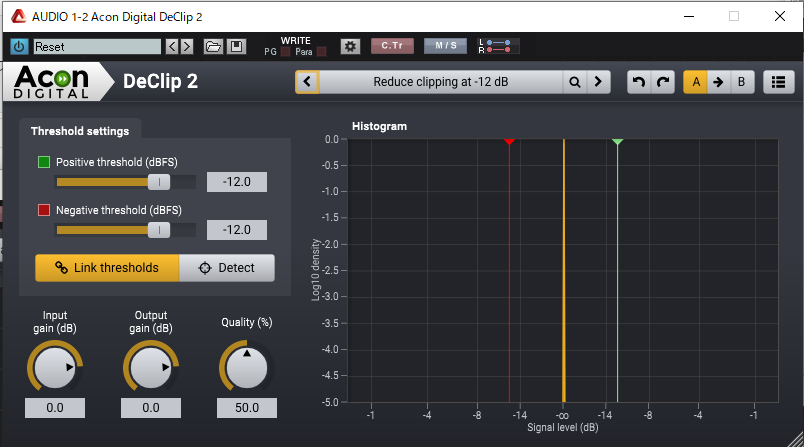This screenshot has height=447, width=804.
Task: Click the Input gain knob
Action: [x=55, y=368]
